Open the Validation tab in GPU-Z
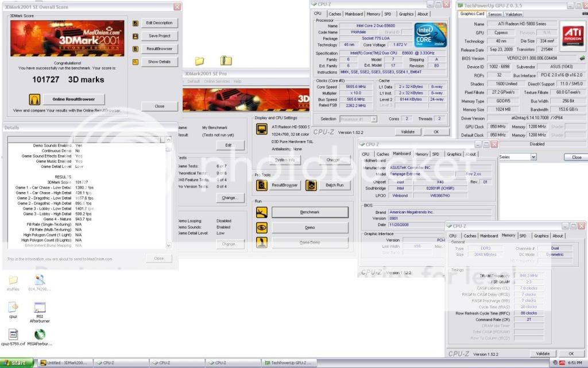This screenshot has width=588, height=368. point(513,14)
